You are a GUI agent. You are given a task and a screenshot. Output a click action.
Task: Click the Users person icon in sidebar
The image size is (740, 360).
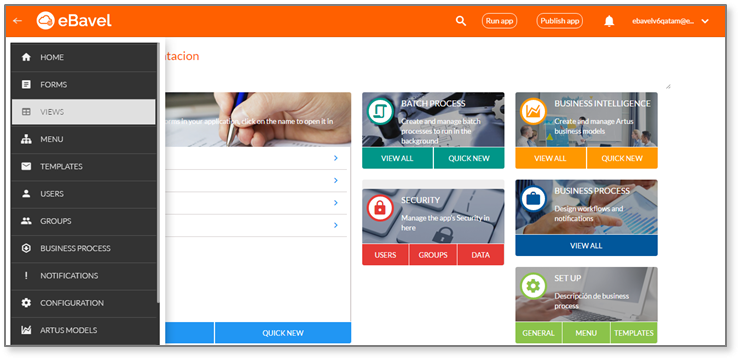[x=26, y=193]
